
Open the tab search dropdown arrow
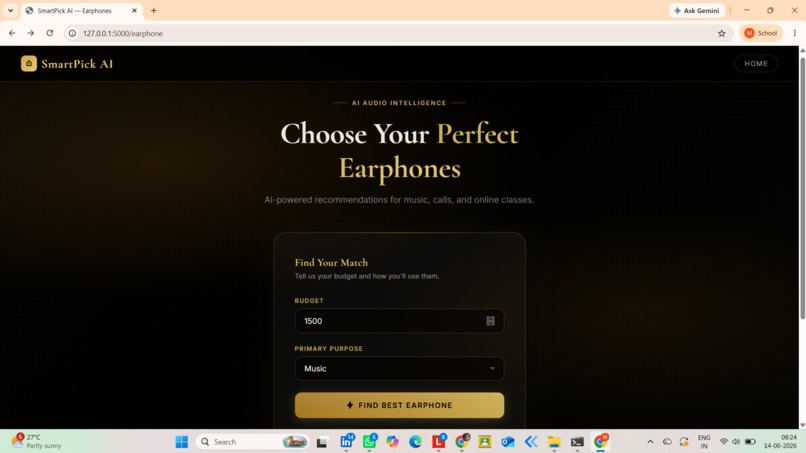10,10
